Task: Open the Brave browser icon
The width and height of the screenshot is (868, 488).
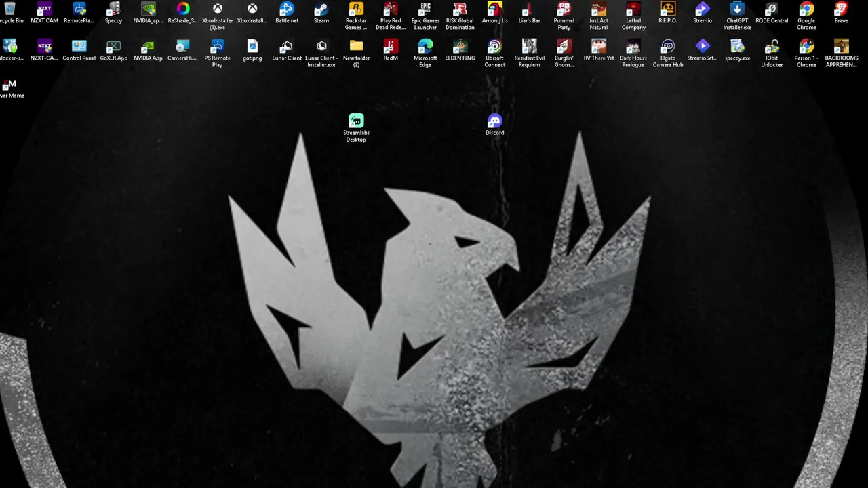Action: pos(841,9)
